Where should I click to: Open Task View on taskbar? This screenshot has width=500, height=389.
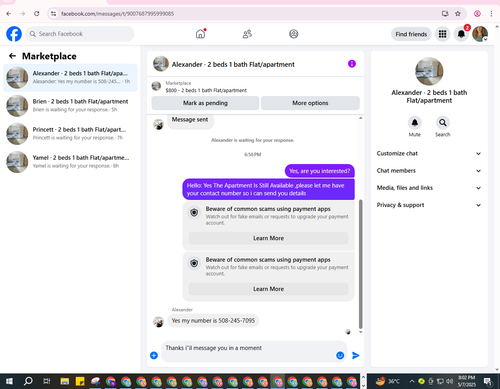coord(47,381)
